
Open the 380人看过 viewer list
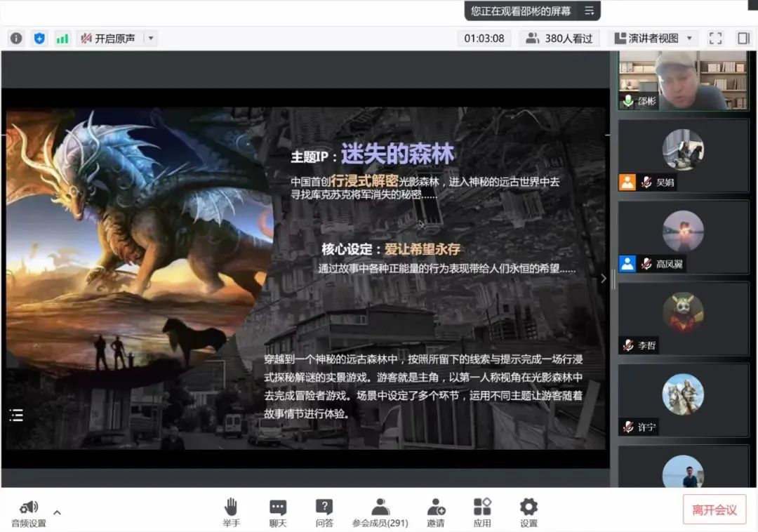(559, 39)
